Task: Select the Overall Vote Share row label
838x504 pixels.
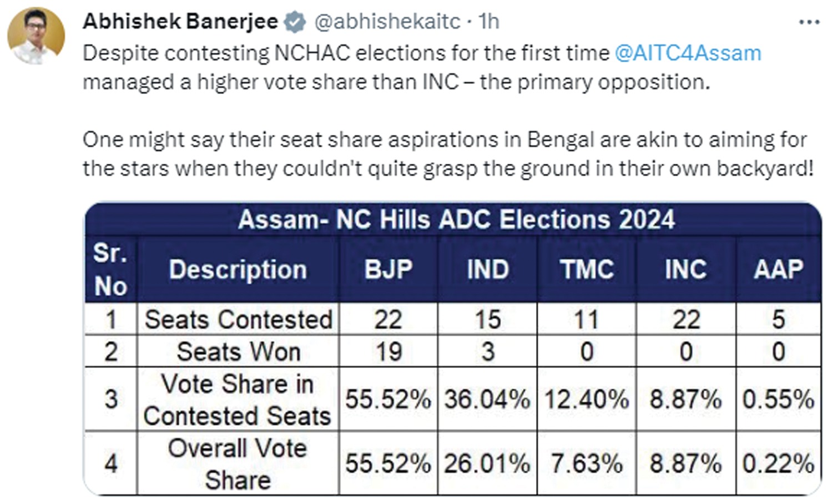Action: click(238, 463)
